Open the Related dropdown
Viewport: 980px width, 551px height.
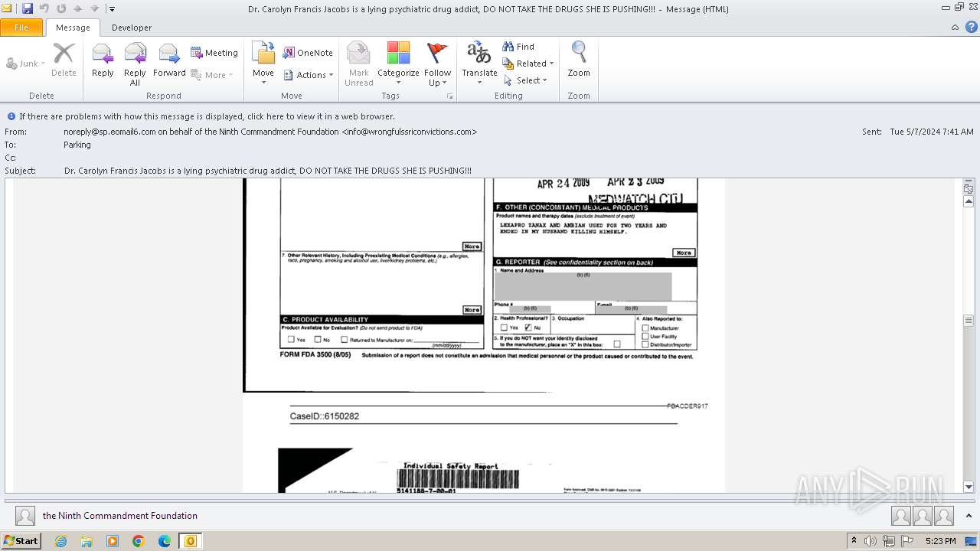point(528,64)
